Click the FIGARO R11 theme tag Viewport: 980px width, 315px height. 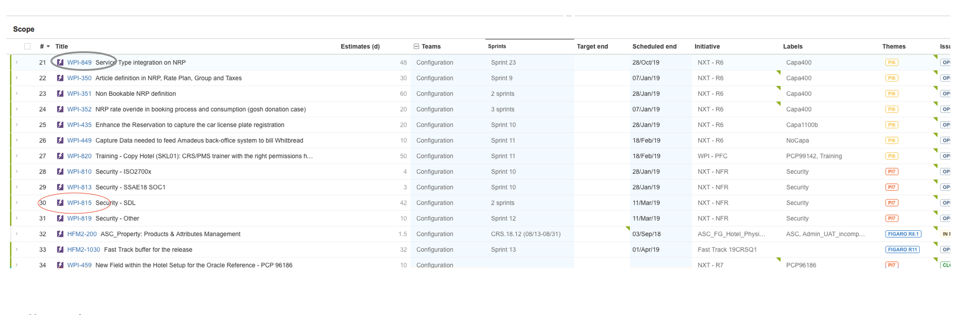click(x=902, y=250)
